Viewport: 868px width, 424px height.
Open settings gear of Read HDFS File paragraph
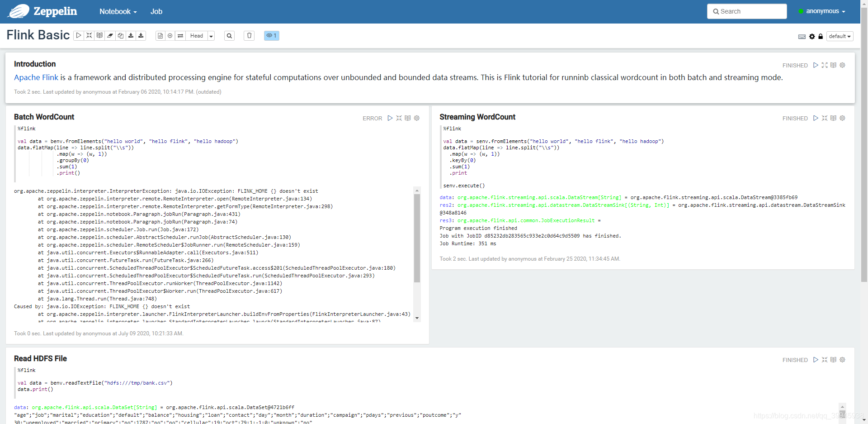842,360
